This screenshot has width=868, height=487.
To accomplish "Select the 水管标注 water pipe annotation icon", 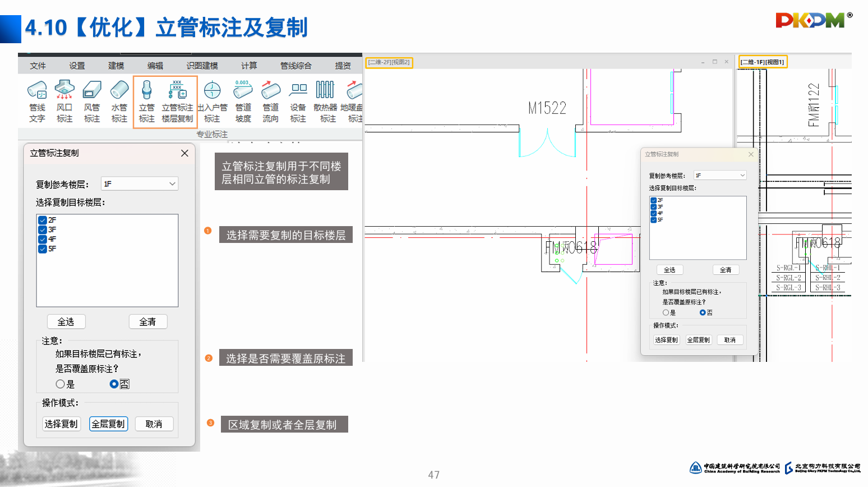I will point(119,101).
